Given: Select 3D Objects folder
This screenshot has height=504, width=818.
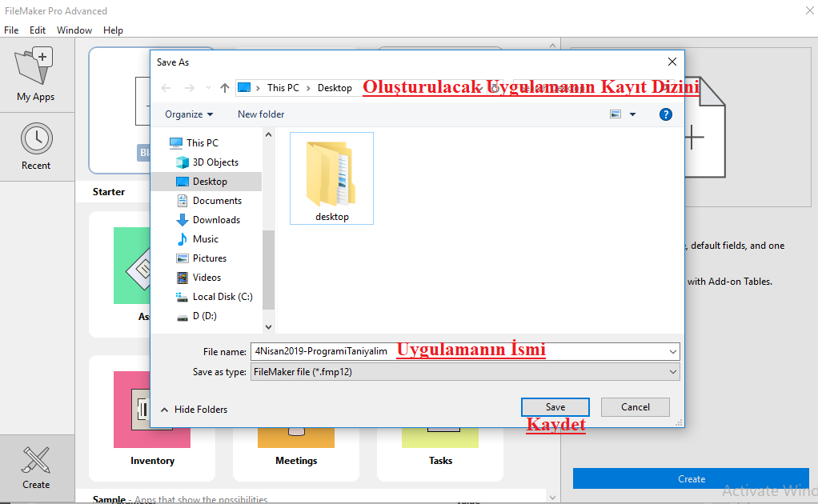Looking at the screenshot, I should (215, 162).
